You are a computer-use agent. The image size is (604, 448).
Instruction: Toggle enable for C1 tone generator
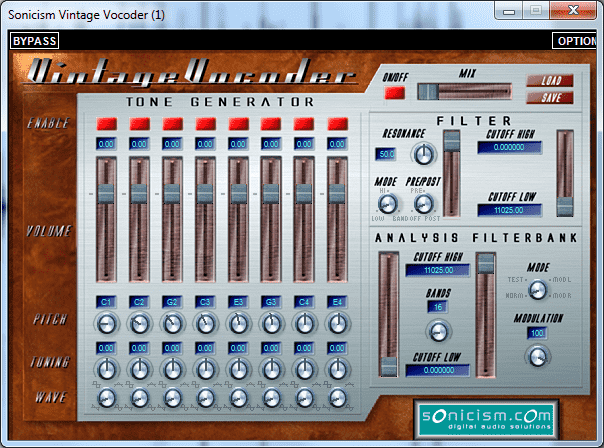pyautogui.click(x=107, y=124)
